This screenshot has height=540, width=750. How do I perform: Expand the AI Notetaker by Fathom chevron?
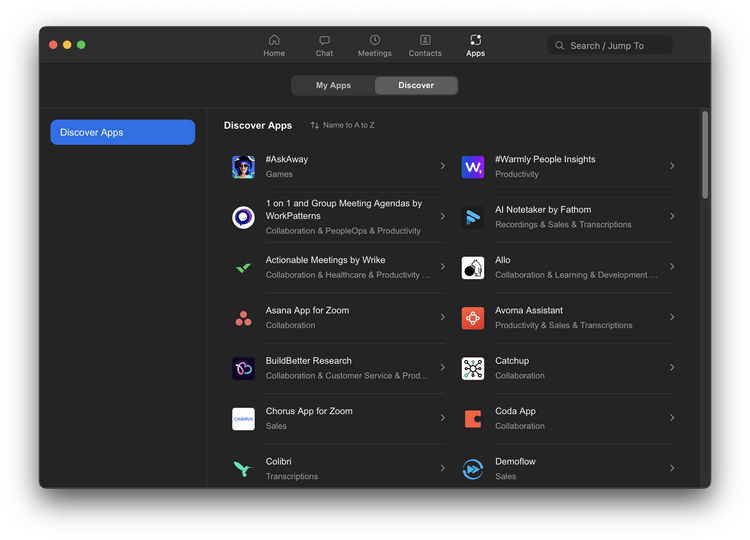[672, 216]
